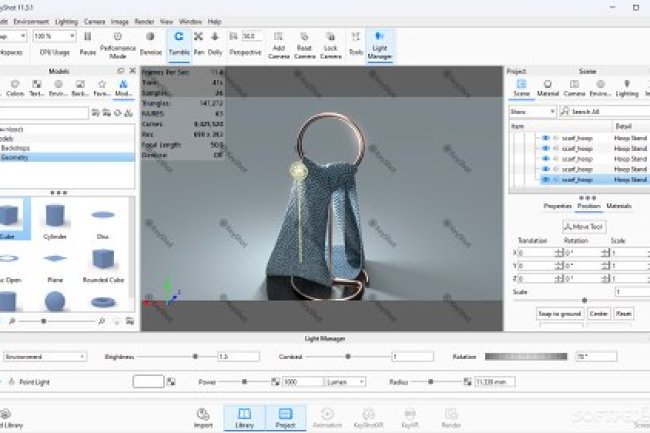Open the Light Manager from toolbar
Image resolution: width=650 pixels, height=433 pixels.
click(380, 42)
